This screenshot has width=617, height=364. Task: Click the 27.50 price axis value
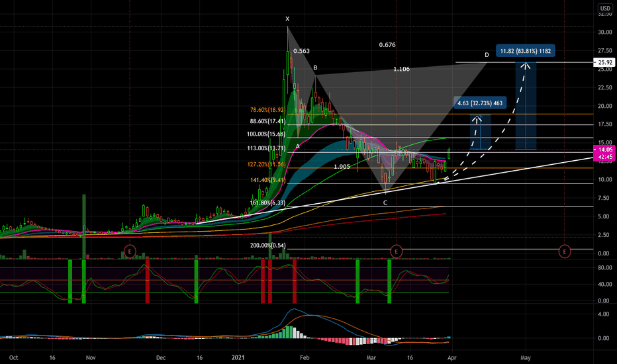[x=605, y=50]
